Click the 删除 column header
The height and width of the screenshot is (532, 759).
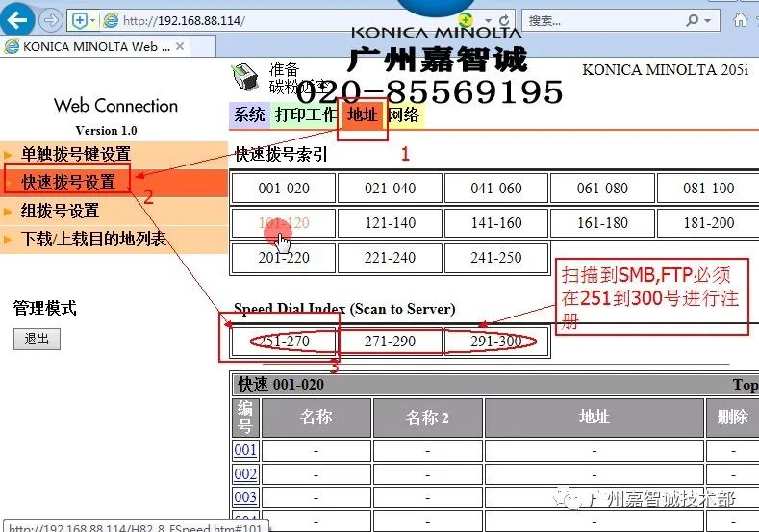(732, 418)
